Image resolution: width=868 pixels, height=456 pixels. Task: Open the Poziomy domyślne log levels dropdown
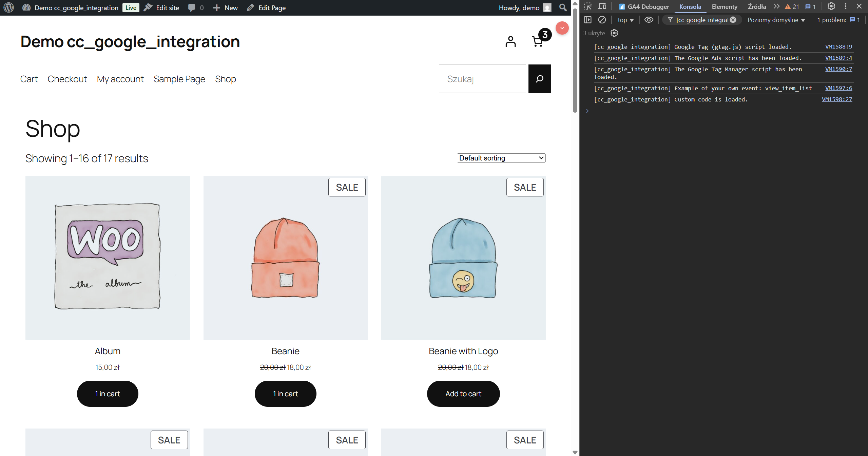click(x=776, y=20)
